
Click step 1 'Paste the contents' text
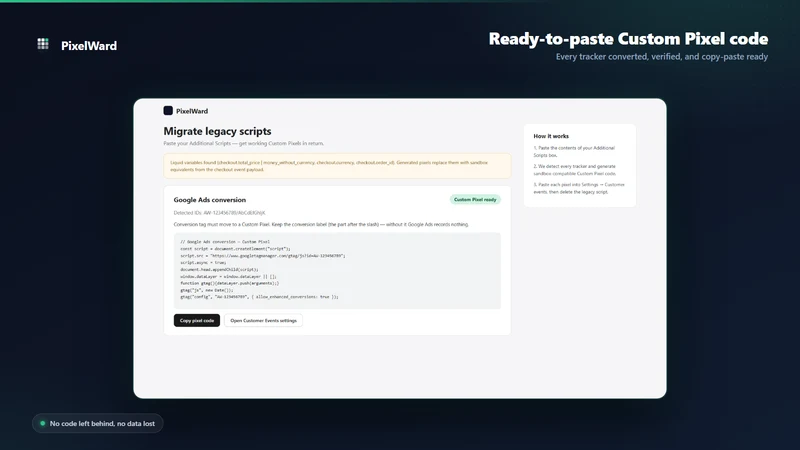pyautogui.click(x=574, y=152)
